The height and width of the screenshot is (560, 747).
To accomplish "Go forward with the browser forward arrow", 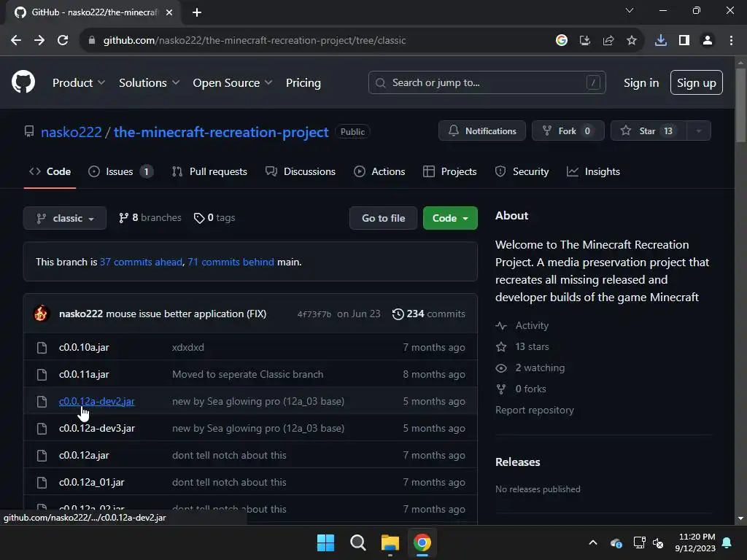I will coord(39,41).
